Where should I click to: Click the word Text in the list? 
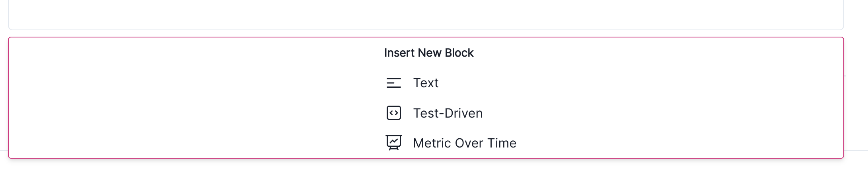tap(426, 83)
